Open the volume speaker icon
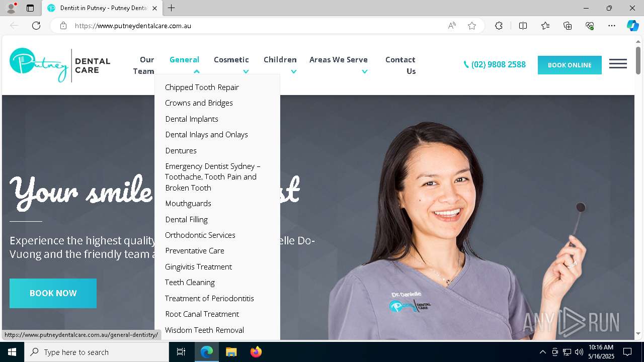The image size is (644, 362). [579, 352]
